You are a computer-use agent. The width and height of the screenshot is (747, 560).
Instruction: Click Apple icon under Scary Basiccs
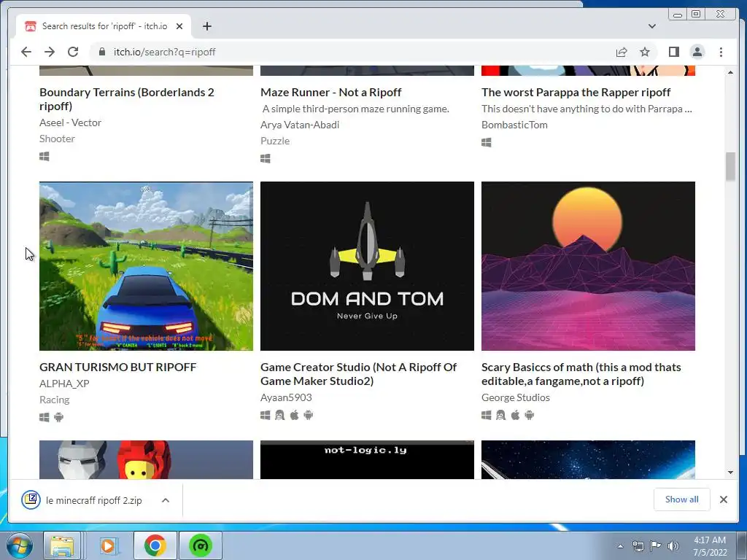pyautogui.click(x=516, y=415)
